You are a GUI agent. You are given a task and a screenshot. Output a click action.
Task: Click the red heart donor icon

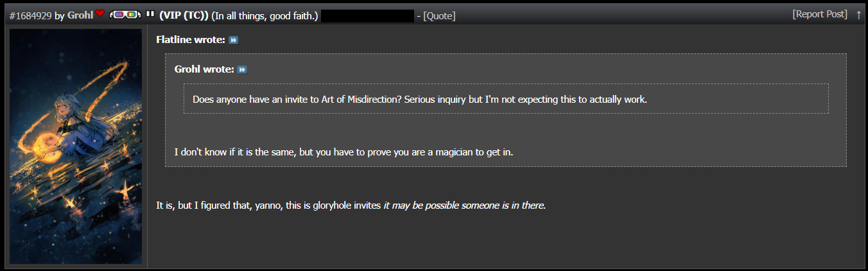pos(100,13)
